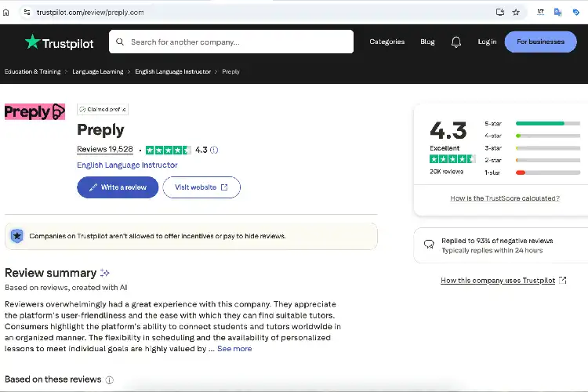This screenshot has width=588, height=392.
Task: Click the large 4.3 score number
Action: pyautogui.click(x=448, y=130)
